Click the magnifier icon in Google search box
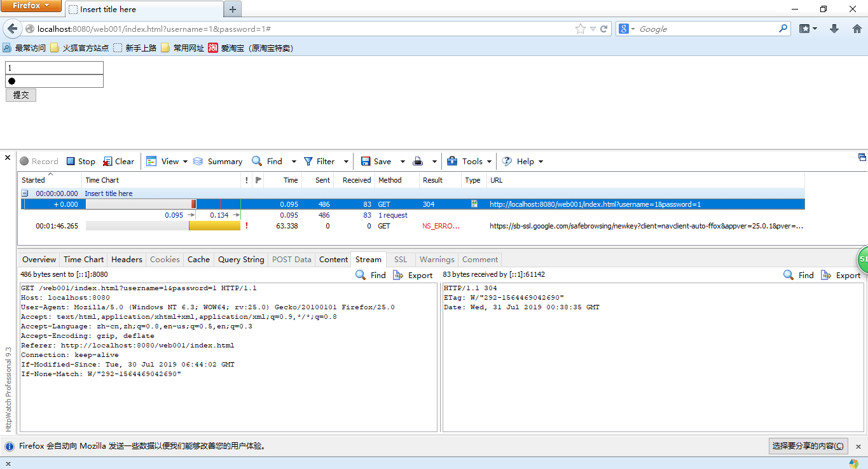This screenshot has width=868, height=469. click(783, 29)
